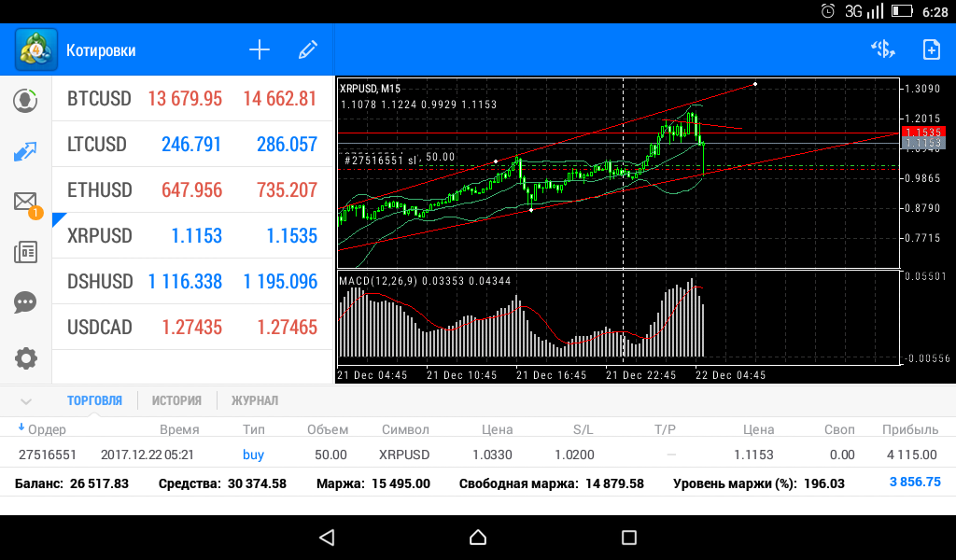Tap the Время column header
This screenshot has width=956, height=560.
(x=179, y=429)
